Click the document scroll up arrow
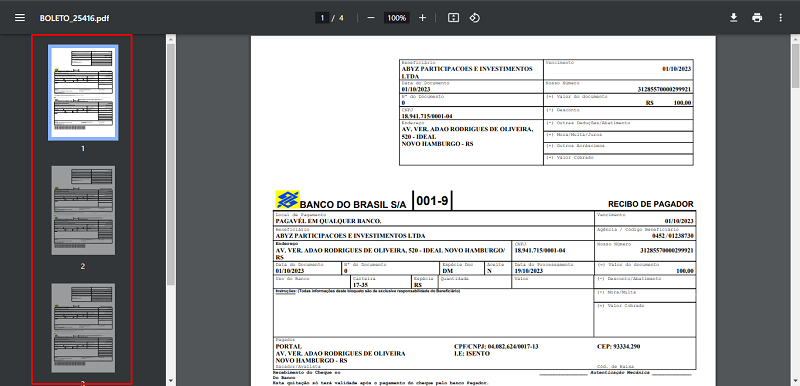 (795, 39)
